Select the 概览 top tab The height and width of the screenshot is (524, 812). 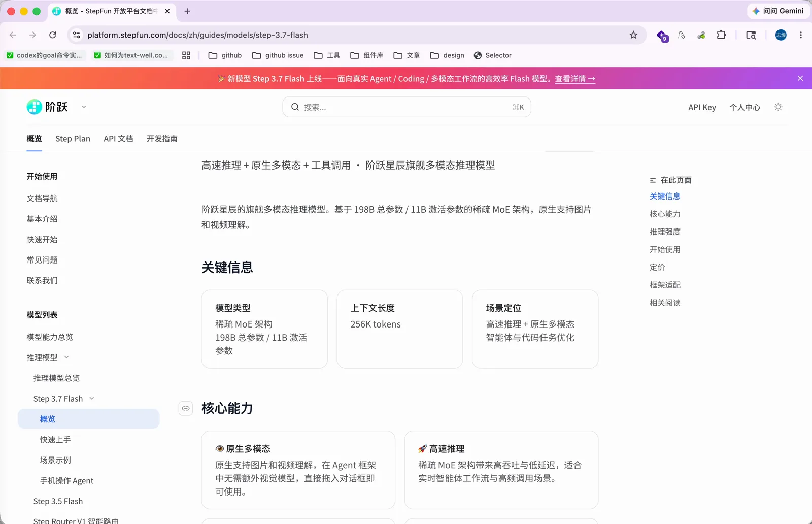pos(34,139)
